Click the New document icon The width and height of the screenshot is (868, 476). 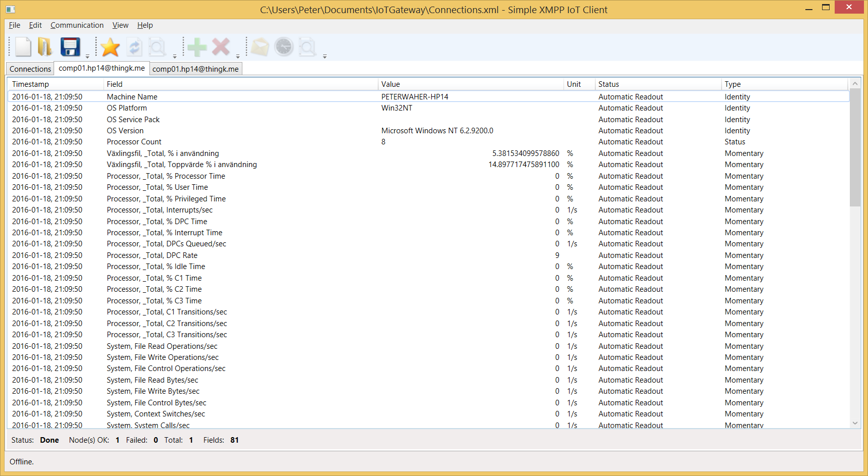23,47
